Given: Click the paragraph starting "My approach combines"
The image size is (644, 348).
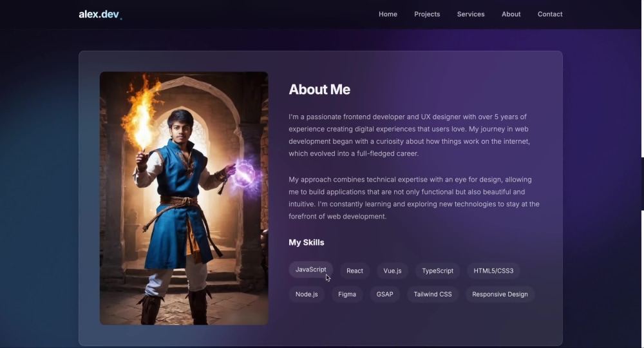Looking at the screenshot, I should click(x=414, y=198).
